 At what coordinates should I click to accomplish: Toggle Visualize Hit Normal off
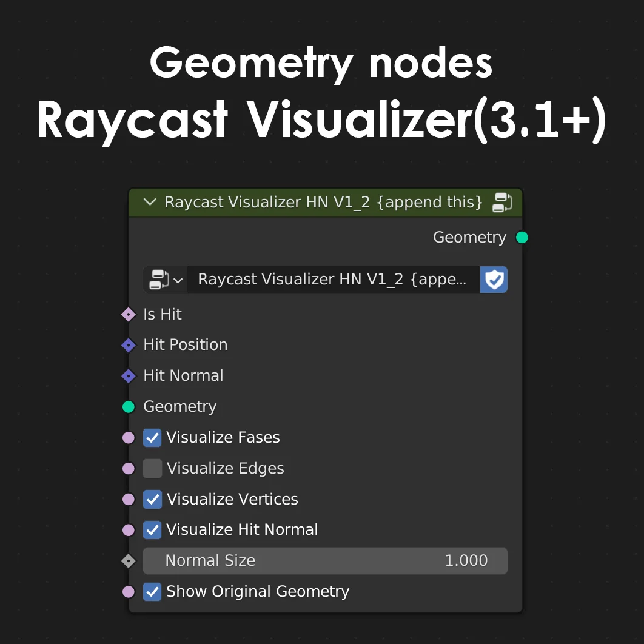152,529
